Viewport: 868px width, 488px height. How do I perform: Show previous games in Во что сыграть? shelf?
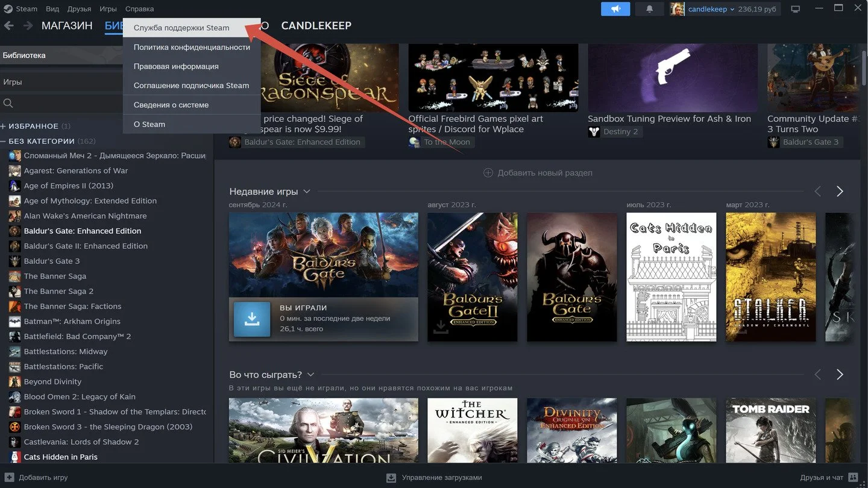818,375
